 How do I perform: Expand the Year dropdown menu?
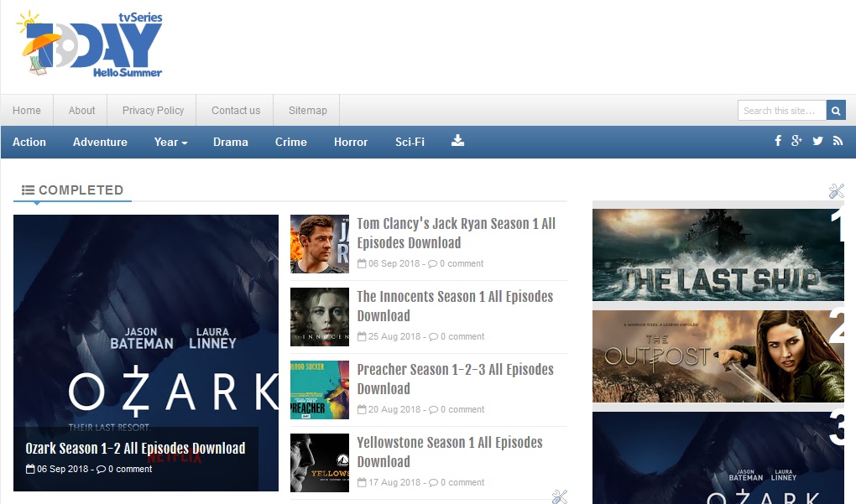click(x=170, y=142)
